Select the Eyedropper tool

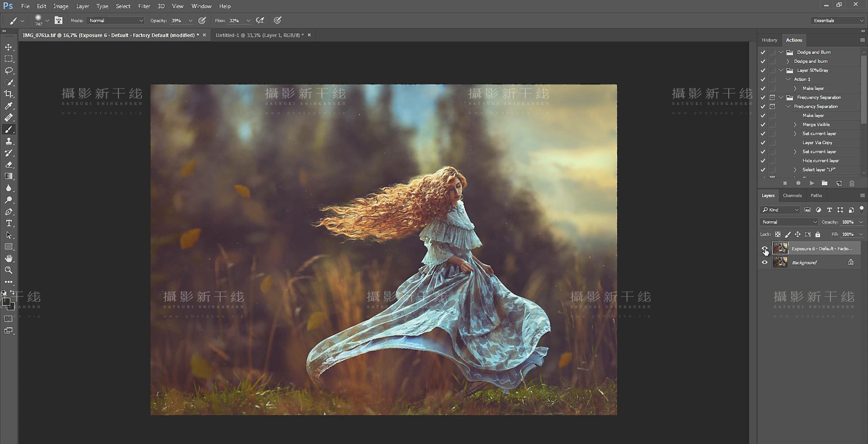[9, 106]
